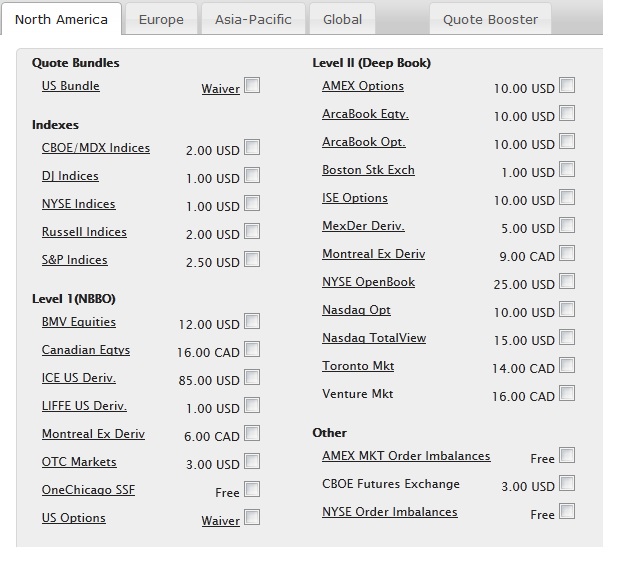Open the Asia-Pacific tab
The height and width of the screenshot is (562, 619).
[253, 19]
